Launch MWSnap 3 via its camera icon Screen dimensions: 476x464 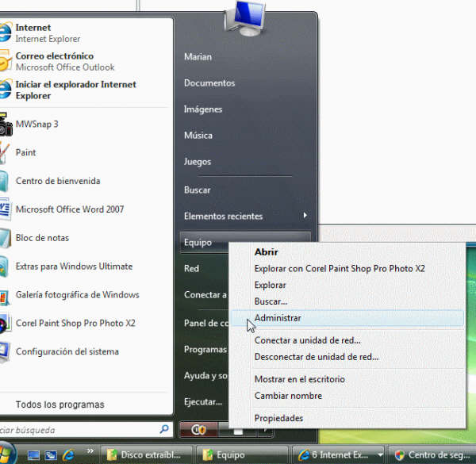point(6,125)
